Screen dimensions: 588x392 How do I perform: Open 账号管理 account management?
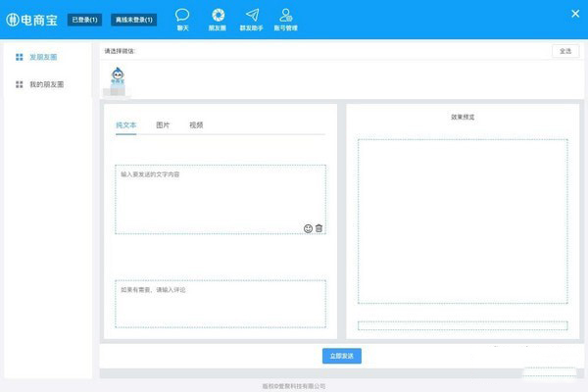click(286, 20)
